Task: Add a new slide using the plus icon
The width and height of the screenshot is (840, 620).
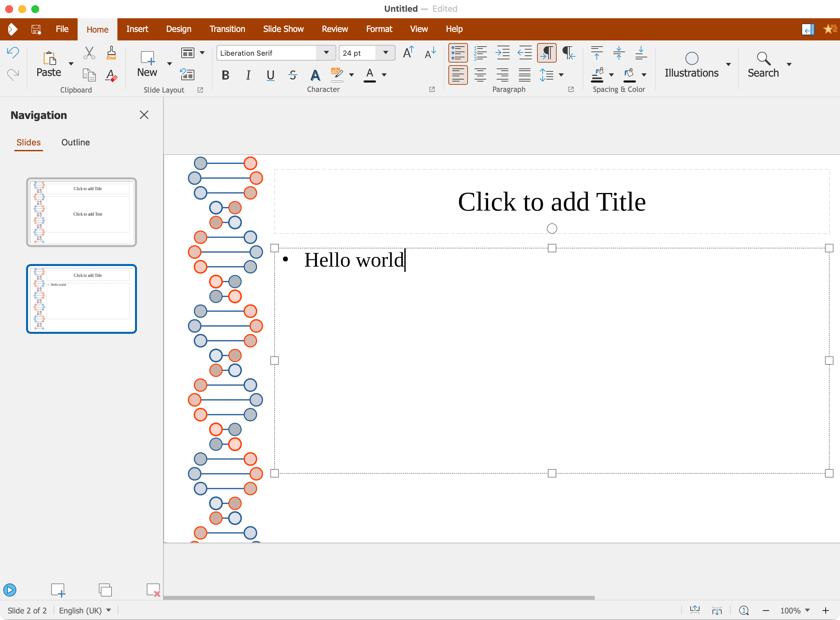Action: 58,590
